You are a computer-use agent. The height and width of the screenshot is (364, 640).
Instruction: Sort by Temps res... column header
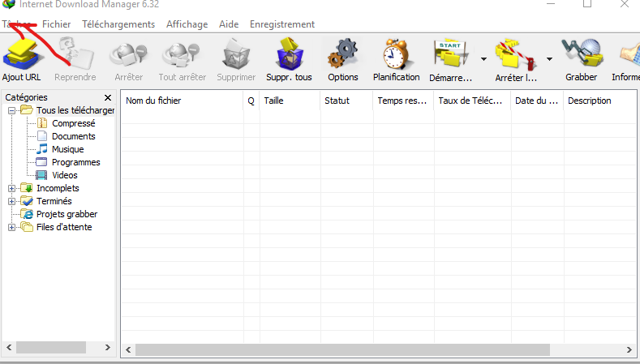point(403,101)
